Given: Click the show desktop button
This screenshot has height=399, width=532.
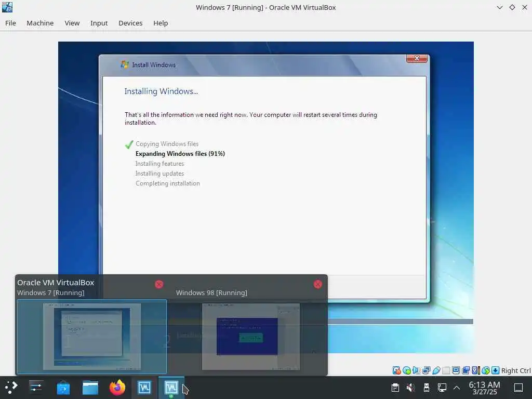Looking at the screenshot, I should pyautogui.click(x=518, y=388).
